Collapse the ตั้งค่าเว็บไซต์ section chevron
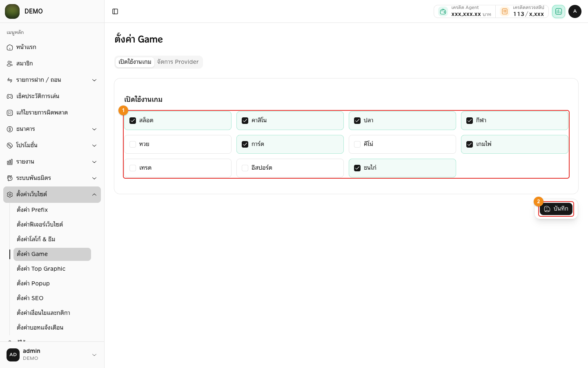The height and width of the screenshot is (368, 588). tap(94, 195)
